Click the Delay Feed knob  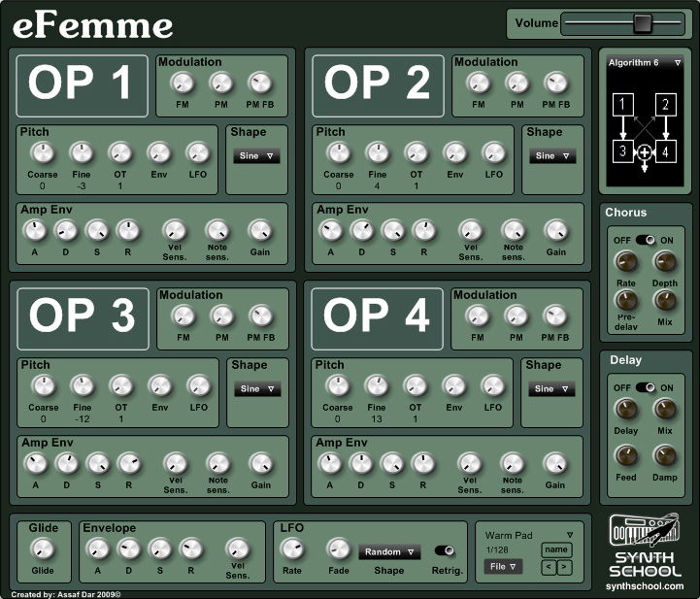pyautogui.click(x=627, y=455)
